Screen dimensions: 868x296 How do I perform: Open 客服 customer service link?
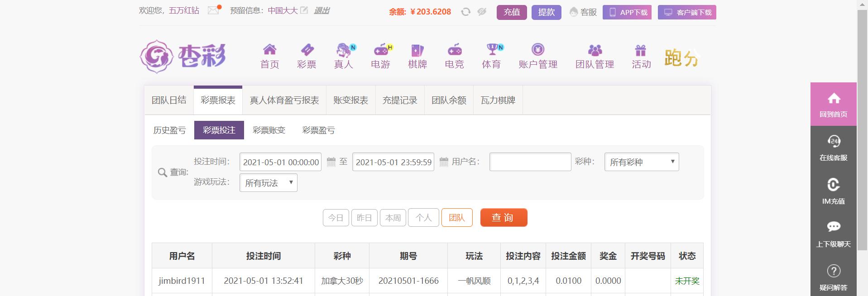pyautogui.click(x=583, y=12)
